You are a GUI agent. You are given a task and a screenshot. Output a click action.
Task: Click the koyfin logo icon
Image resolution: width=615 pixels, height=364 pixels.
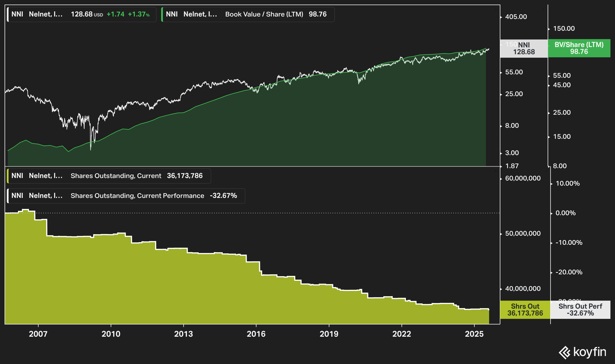point(564,352)
